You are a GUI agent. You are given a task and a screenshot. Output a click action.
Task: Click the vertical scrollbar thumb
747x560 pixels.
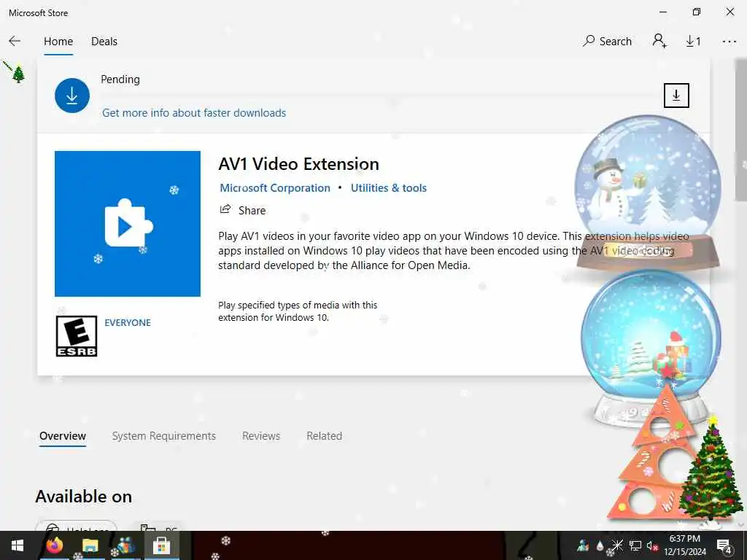click(x=741, y=130)
